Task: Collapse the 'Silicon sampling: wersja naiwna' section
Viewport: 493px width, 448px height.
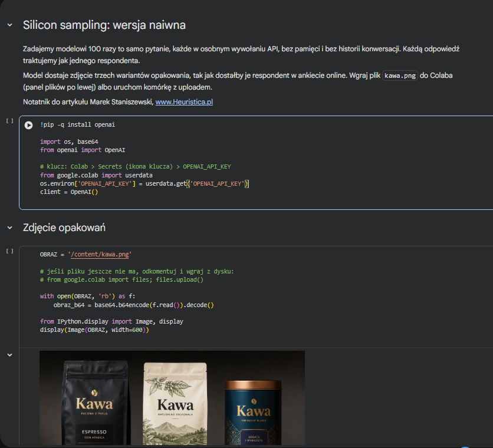Action: (x=10, y=25)
